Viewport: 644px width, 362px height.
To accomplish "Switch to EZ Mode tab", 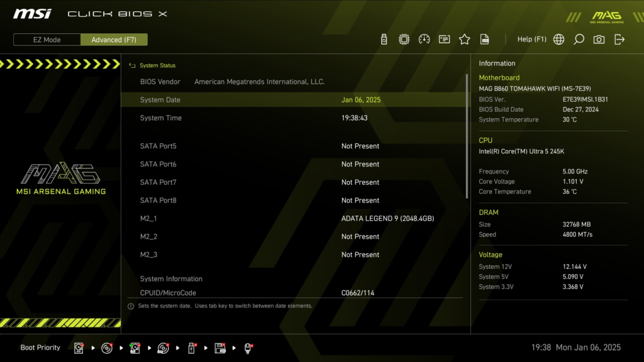I will (46, 39).
